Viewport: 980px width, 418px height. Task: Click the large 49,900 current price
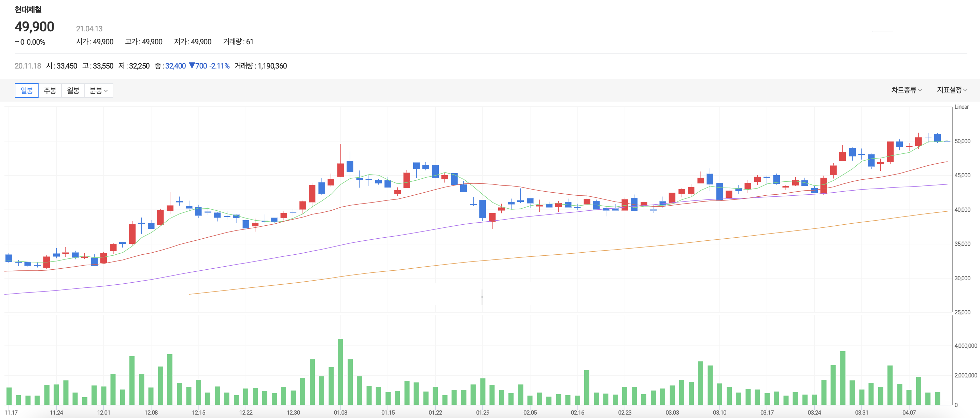tap(34, 27)
